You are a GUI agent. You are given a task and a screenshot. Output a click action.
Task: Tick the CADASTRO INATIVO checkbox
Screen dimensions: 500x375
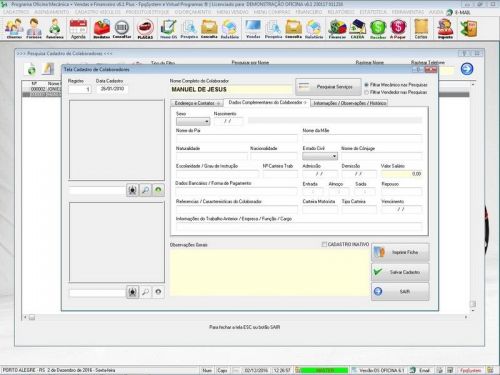pyautogui.click(x=324, y=244)
